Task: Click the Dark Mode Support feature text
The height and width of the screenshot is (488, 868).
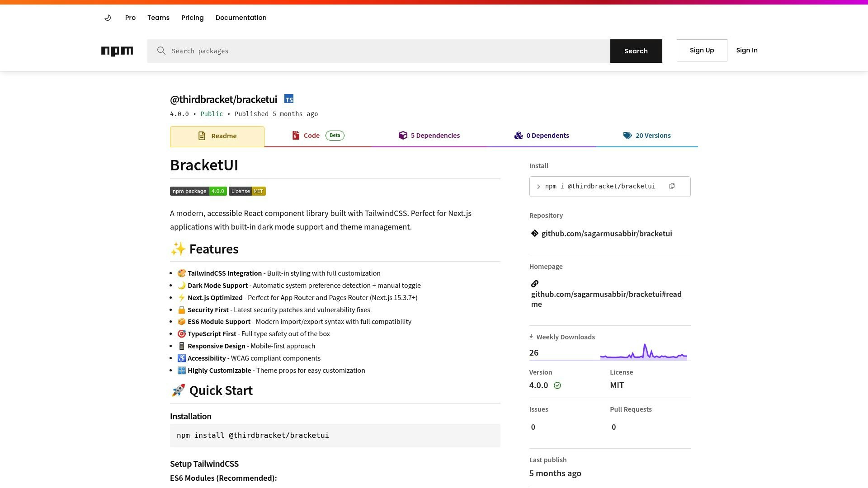Action: [217, 286]
